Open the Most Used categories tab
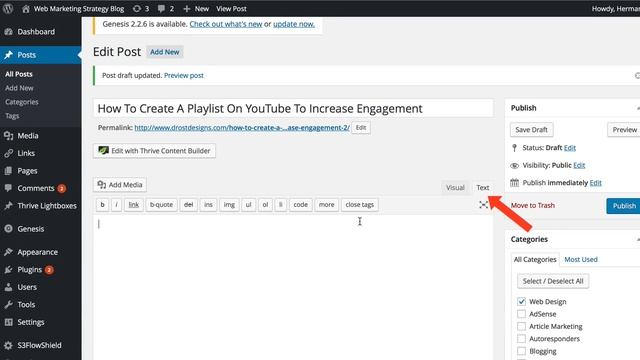The height and width of the screenshot is (360, 640). click(581, 260)
